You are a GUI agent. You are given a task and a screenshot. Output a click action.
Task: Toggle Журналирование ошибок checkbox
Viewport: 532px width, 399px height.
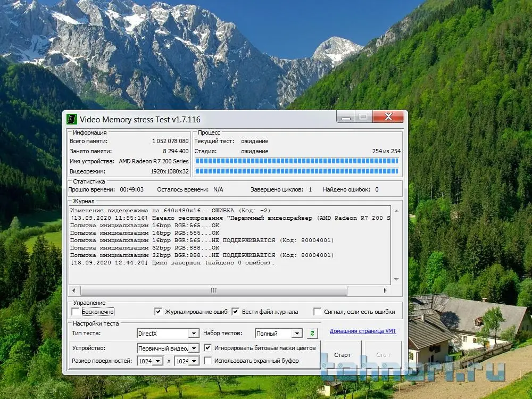point(158,311)
